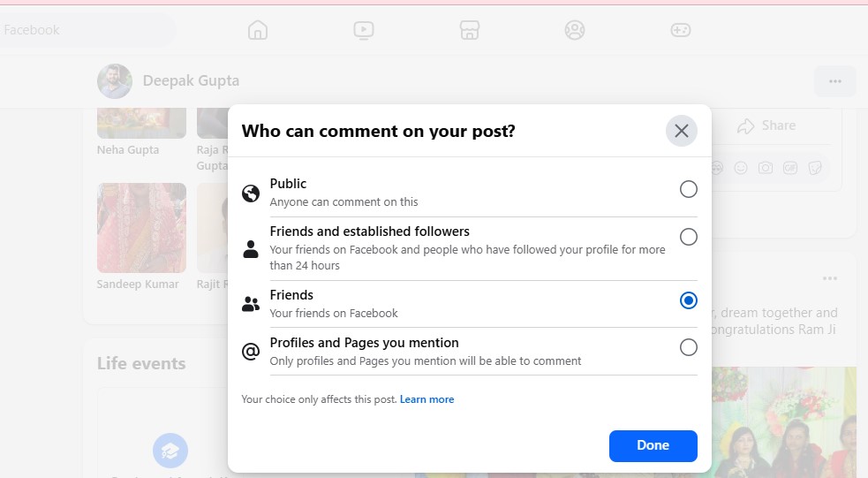Image resolution: width=868 pixels, height=478 pixels.
Task: Click the at-sign mention icon
Action: coord(251,351)
